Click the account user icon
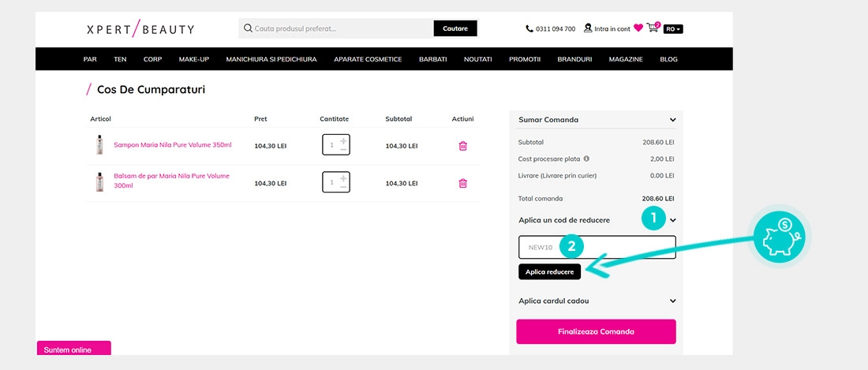The image size is (868, 370). [588, 28]
